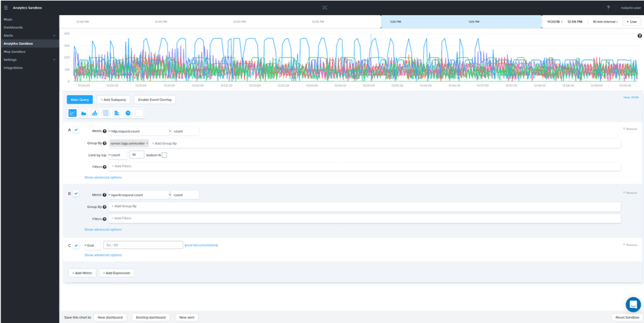Click the question mark help icon in header

click(608, 8)
